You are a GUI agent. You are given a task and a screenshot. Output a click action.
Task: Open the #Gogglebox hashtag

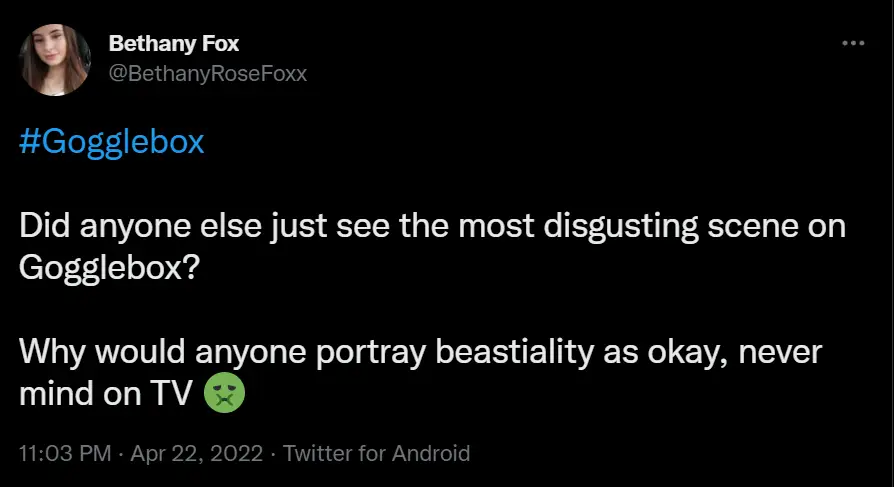112,142
